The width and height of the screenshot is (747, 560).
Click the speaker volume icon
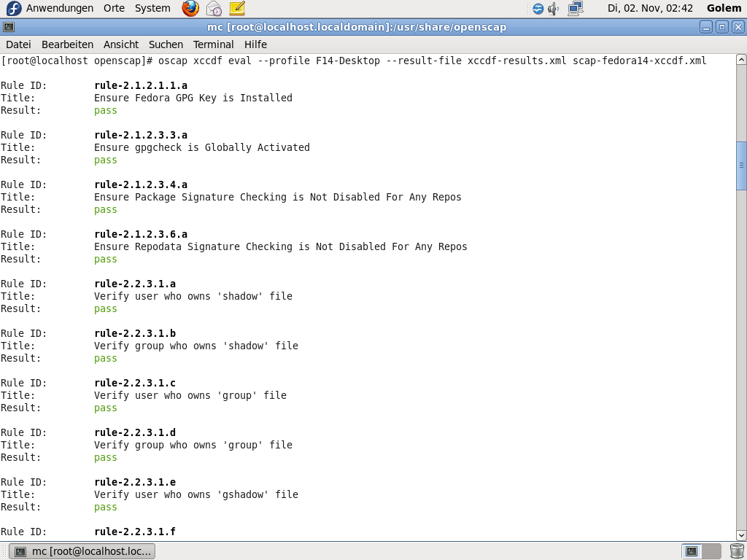pyautogui.click(x=552, y=8)
